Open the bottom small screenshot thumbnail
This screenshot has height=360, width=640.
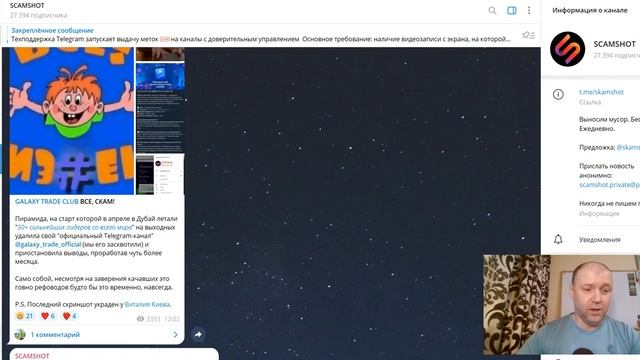coord(160,174)
